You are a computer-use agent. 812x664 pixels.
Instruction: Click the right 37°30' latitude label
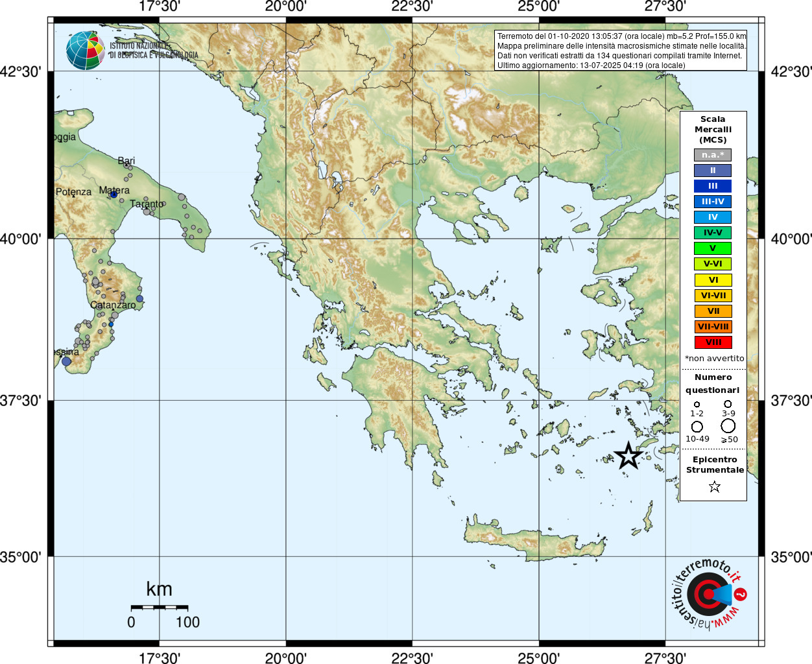(x=791, y=401)
